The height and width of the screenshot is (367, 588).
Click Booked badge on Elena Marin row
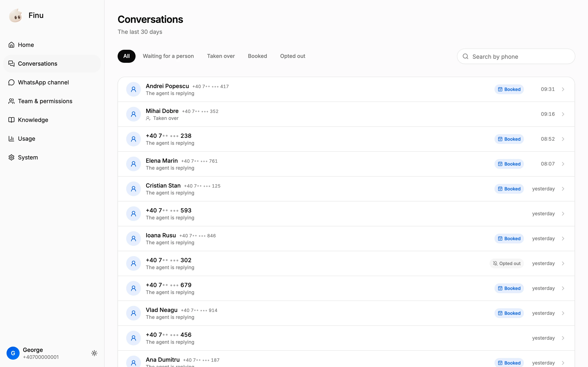509,164
